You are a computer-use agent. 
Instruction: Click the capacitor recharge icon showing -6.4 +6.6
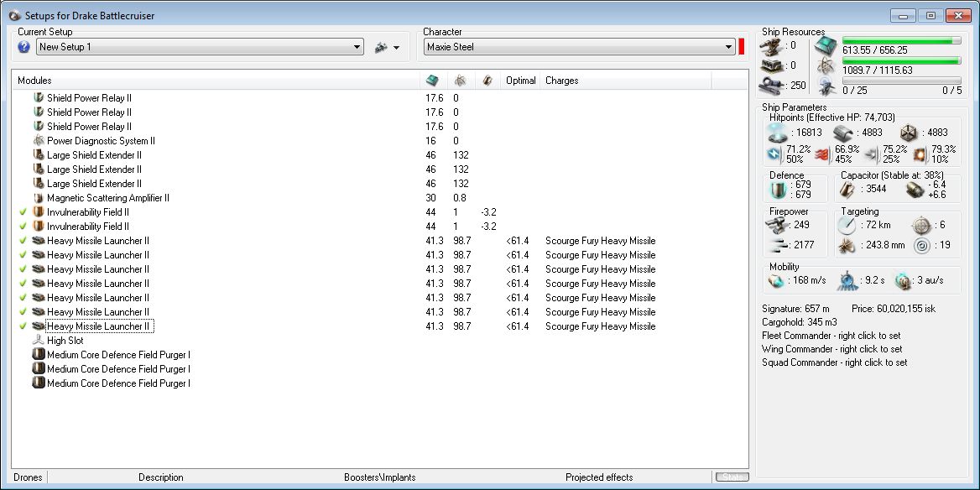pos(915,190)
